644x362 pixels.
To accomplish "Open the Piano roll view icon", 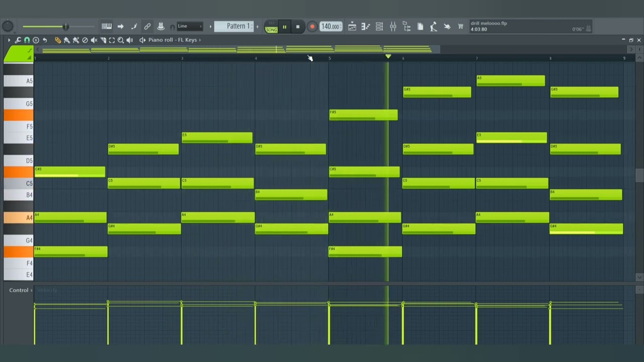I will [x=366, y=27].
